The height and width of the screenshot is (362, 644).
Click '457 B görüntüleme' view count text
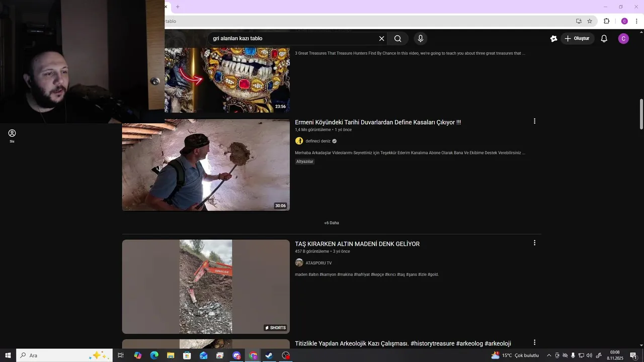click(x=312, y=251)
